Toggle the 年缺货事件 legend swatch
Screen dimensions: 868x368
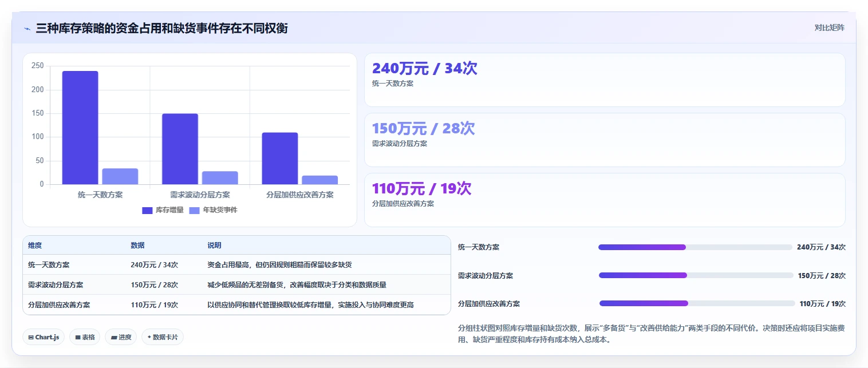pos(194,210)
